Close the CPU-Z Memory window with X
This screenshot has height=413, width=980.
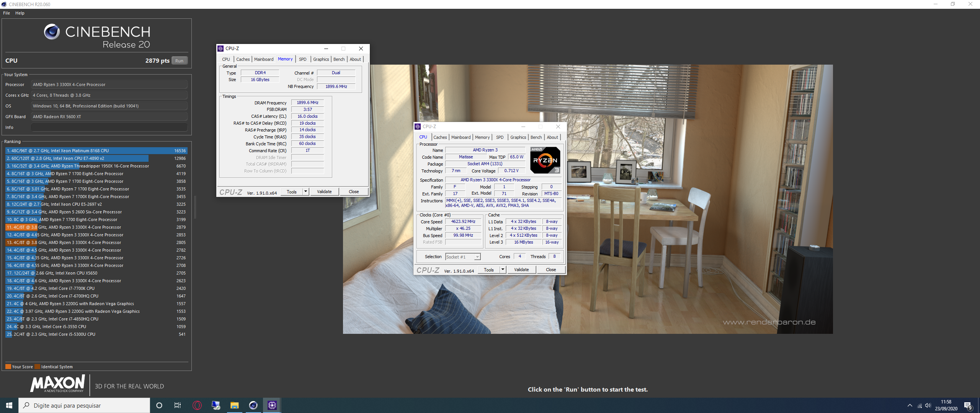coord(361,49)
